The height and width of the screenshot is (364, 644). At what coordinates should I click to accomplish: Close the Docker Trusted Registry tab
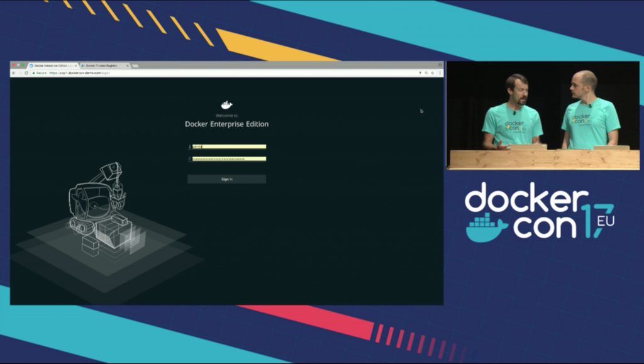pos(127,65)
